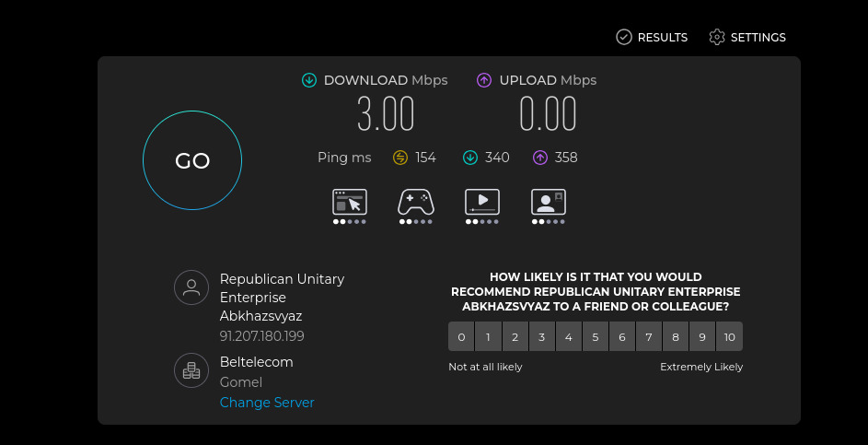Follow the Change Server link
Screen dimensions: 868x445
coord(267,403)
